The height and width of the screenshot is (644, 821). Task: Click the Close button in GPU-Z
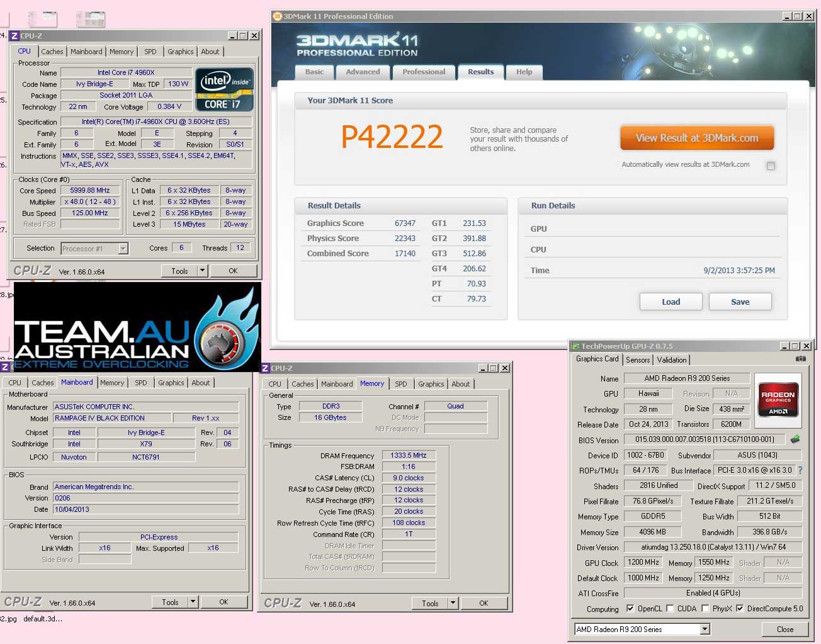[785, 629]
